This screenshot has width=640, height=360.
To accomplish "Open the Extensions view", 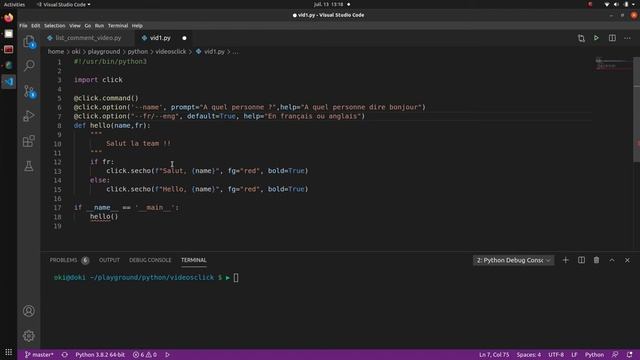I will coord(29,141).
